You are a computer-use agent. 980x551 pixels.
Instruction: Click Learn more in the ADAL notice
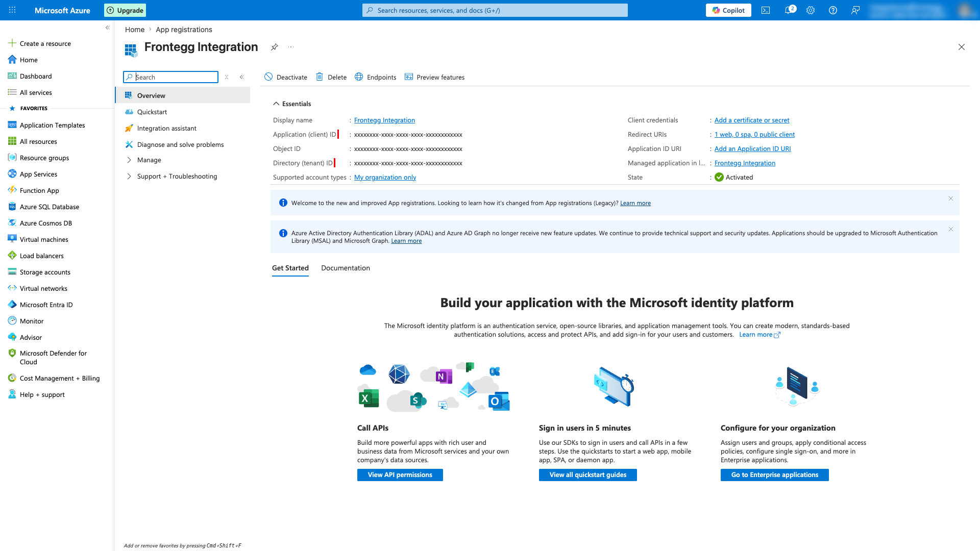tap(406, 241)
